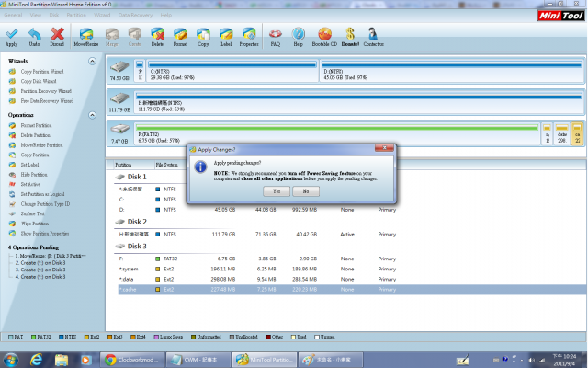Select the F: FAT32 partition bar
Screen dimensions: 588x368
[x=337, y=133]
